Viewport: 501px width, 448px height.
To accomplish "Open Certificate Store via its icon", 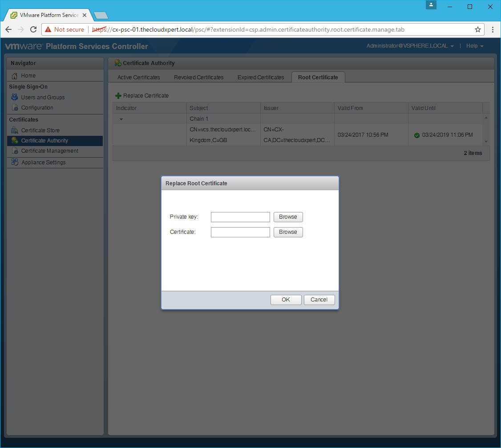I will [x=15, y=130].
